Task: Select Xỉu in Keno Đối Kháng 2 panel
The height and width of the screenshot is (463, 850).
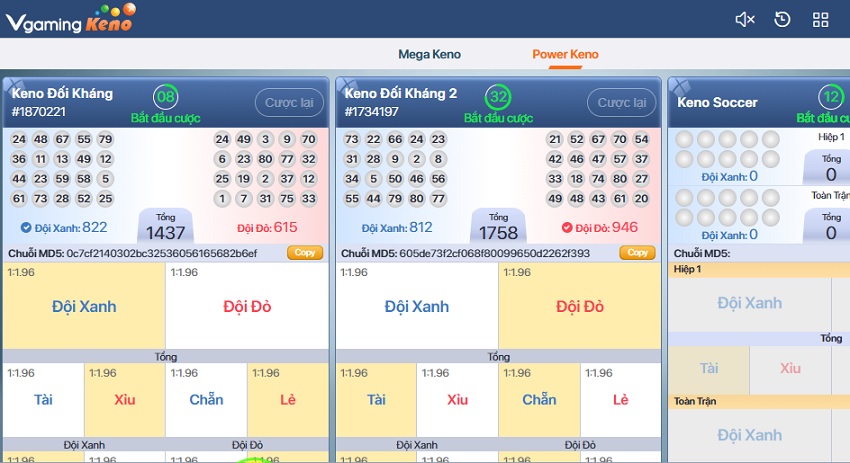Action: pos(458,400)
